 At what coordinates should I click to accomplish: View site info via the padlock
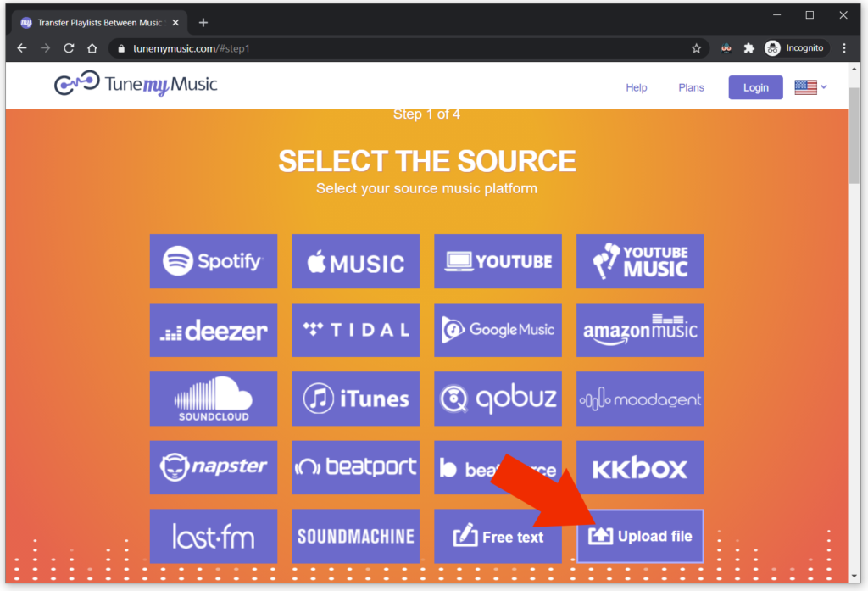121,48
